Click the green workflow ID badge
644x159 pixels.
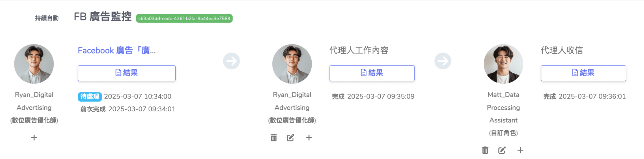pyautogui.click(x=184, y=18)
